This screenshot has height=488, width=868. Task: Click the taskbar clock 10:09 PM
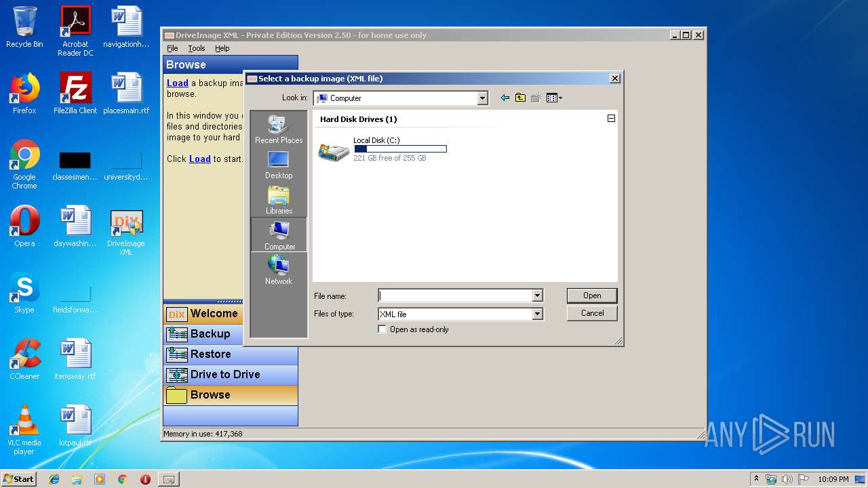click(833, 479)
